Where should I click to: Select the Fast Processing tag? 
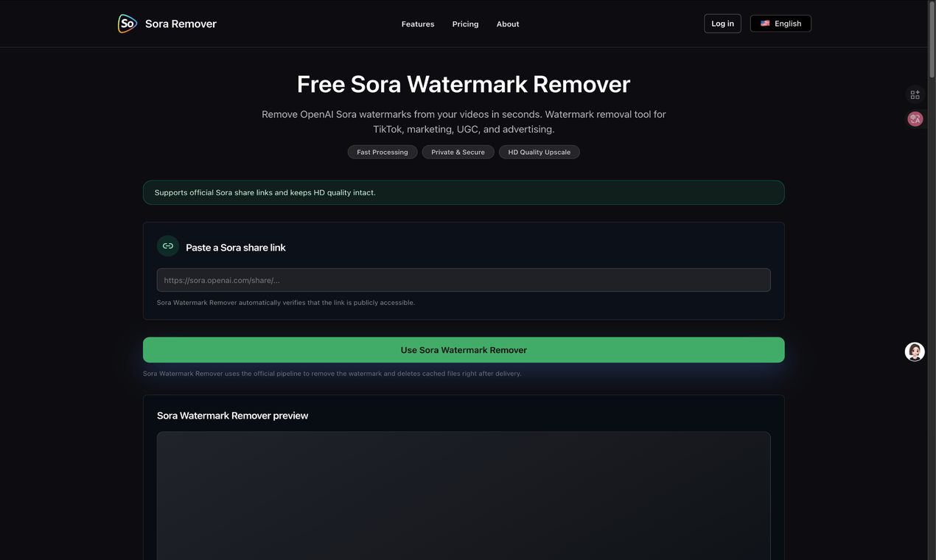pyautogui.click(x=382, y=152)
